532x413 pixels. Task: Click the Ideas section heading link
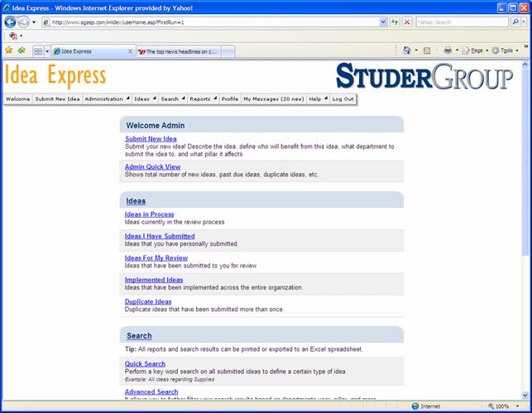coord(136,201)
